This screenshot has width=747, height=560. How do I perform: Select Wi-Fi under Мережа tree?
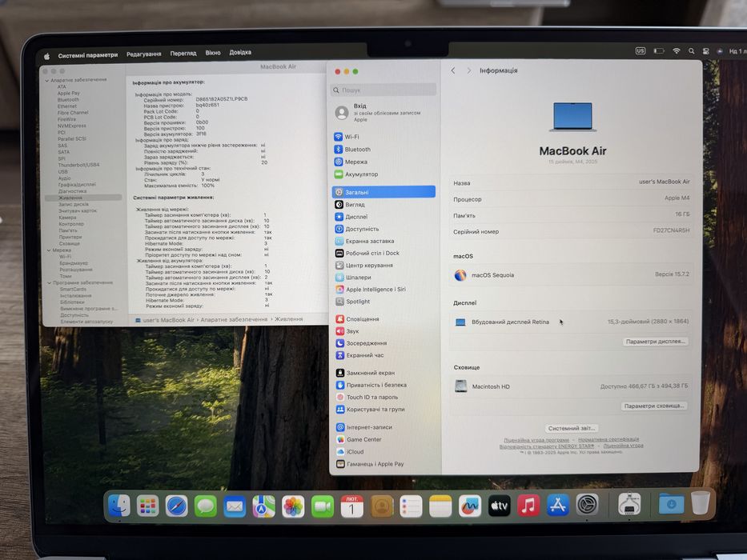point(66,256)
